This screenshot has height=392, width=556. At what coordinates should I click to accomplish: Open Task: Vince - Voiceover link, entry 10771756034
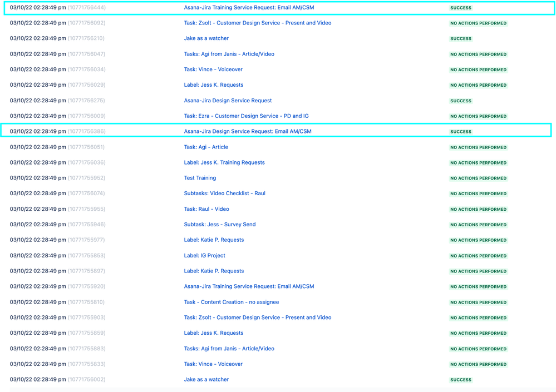(213, 70)
